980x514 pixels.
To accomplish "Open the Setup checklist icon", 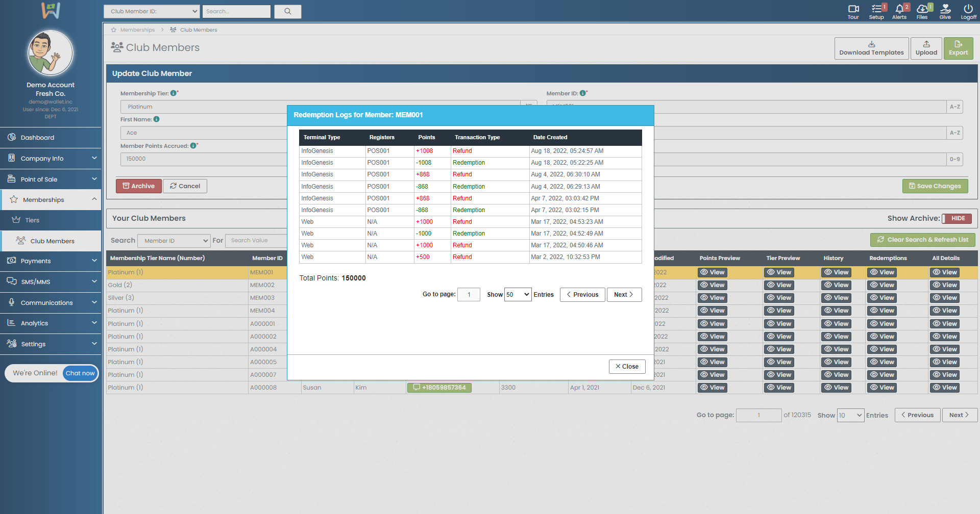I will click(876, 9).
